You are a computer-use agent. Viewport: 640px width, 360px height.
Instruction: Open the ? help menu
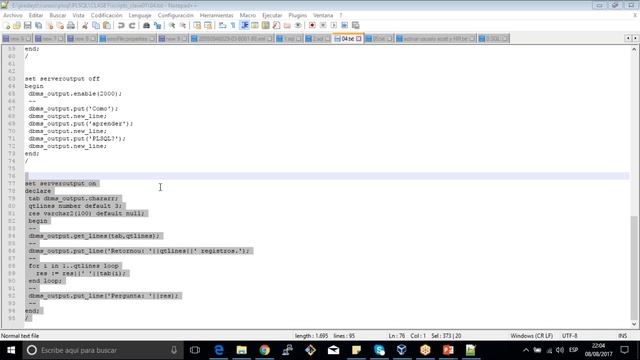341,15
